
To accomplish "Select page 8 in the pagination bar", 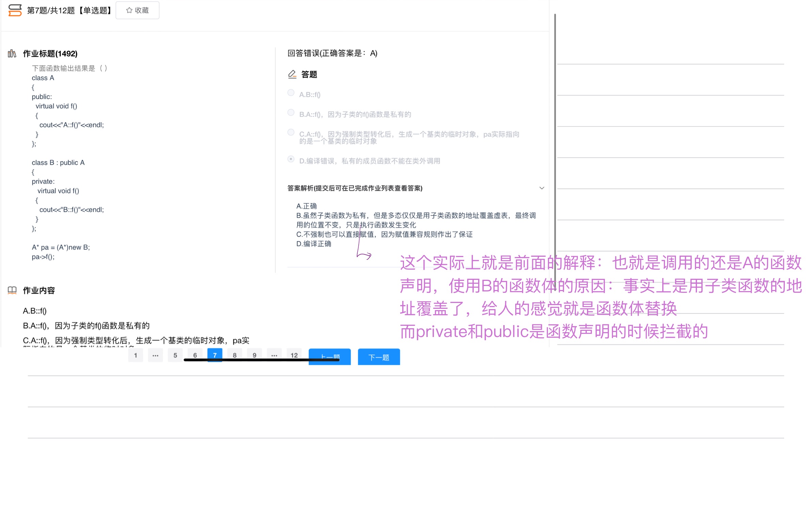I will coord(234,355).
